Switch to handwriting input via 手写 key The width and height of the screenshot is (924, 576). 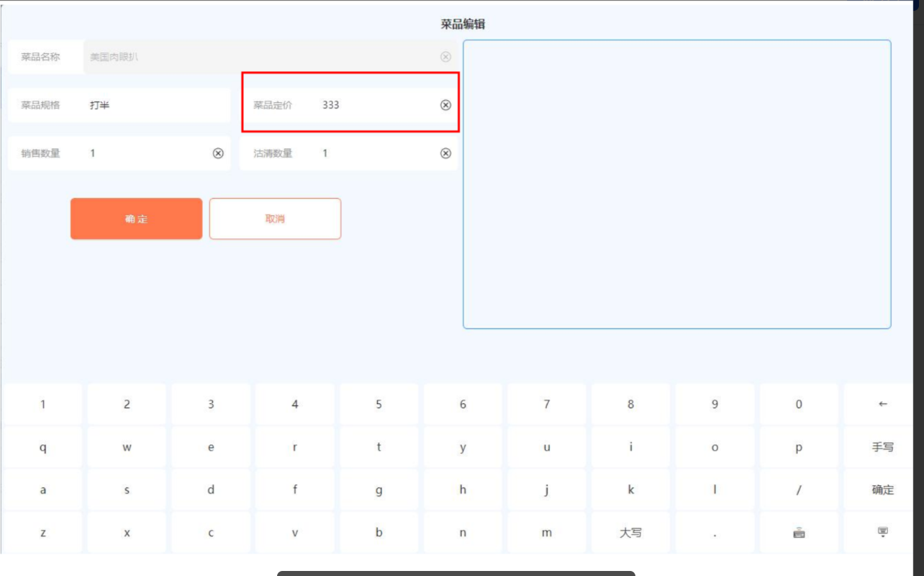[882, 447]
